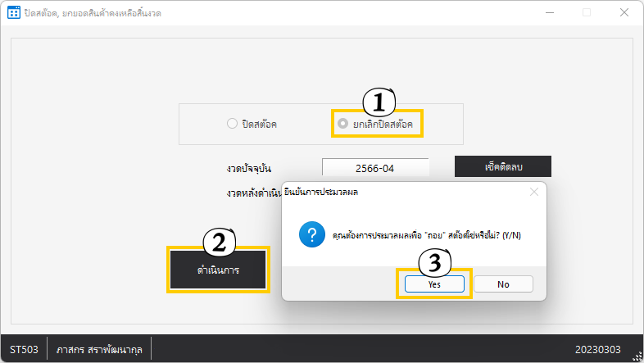The width and height of the screenshot is (644, 363).
Task: Click the ST503 code in the status bar
Action: click(x=24, y=350)
